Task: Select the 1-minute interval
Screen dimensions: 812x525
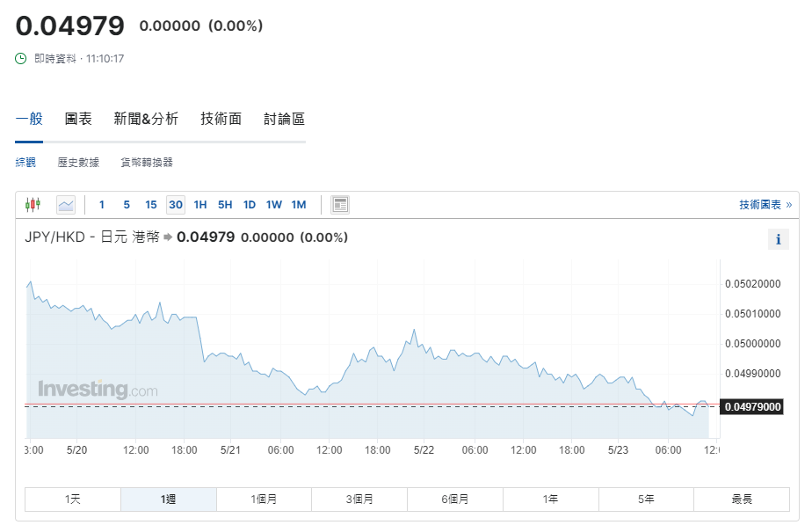Action: pos(102,205)
